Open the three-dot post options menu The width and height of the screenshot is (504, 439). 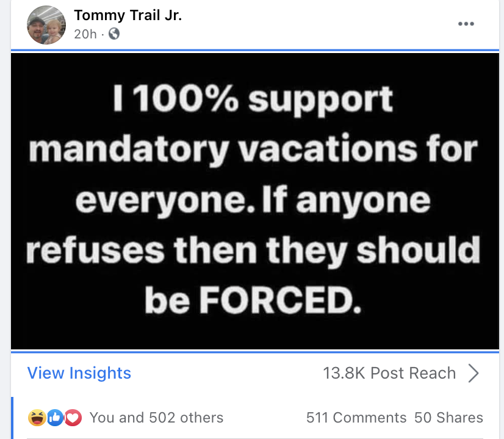466,24
